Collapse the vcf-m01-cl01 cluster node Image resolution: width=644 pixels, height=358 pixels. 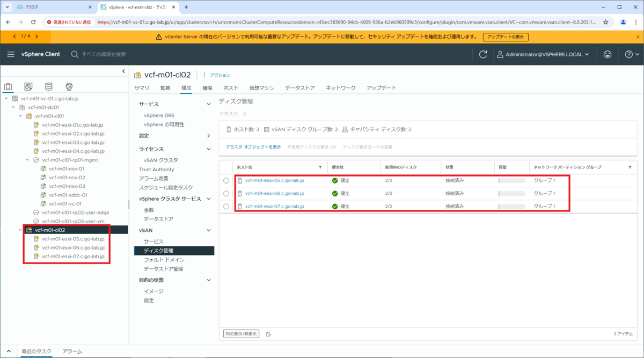tap(20, 116)
